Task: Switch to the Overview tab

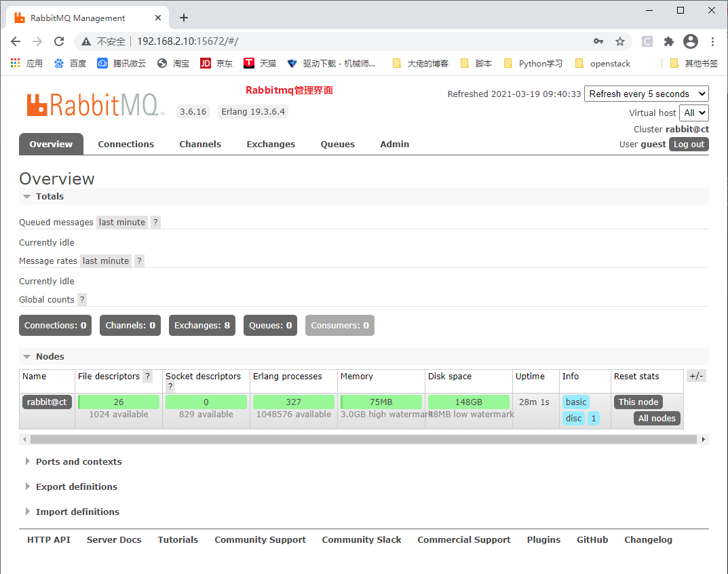Action: [x=51, y=144]
